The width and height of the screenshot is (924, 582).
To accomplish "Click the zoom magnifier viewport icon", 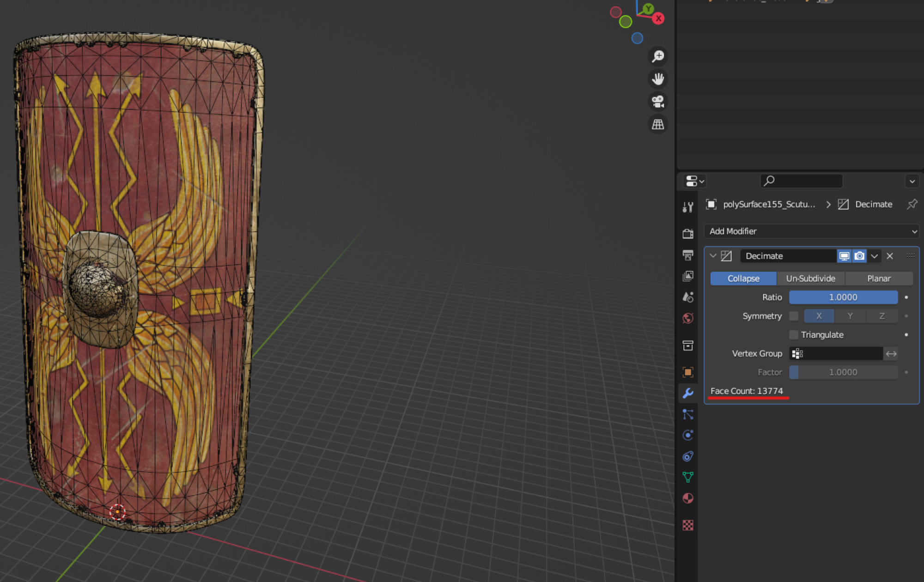I will pyautogui.click(x=658, y=56).
